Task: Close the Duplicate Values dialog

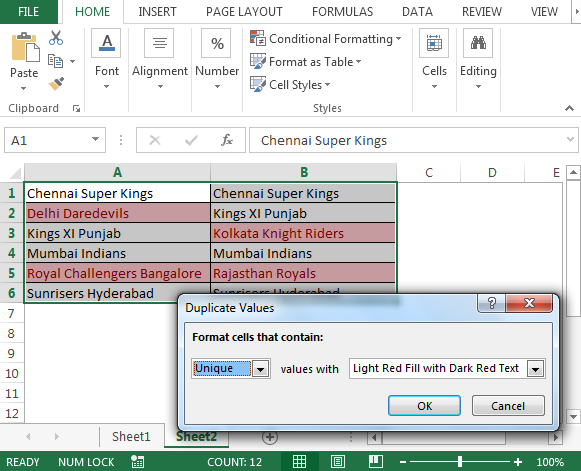Action: (529, 303)
